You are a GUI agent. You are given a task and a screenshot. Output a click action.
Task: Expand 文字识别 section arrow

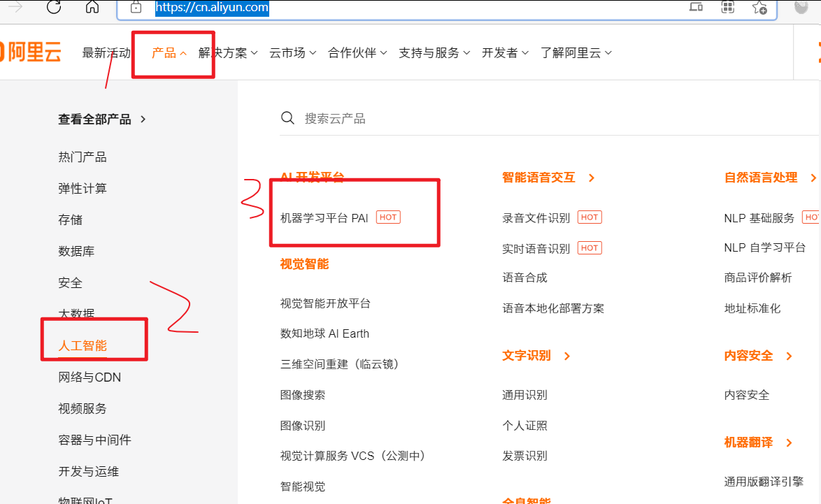pos(567,357)
